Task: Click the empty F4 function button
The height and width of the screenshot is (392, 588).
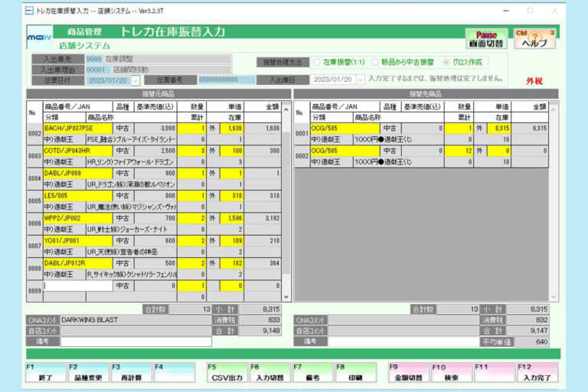Action: click(175, 373)
